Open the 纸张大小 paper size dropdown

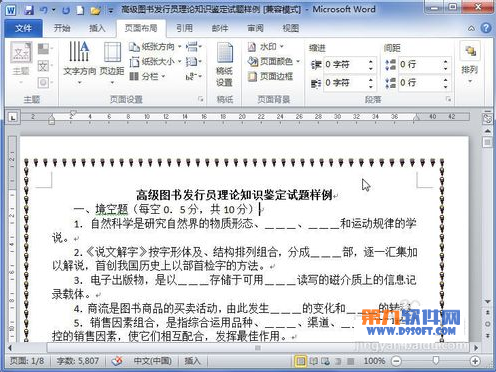pos(155,62)
